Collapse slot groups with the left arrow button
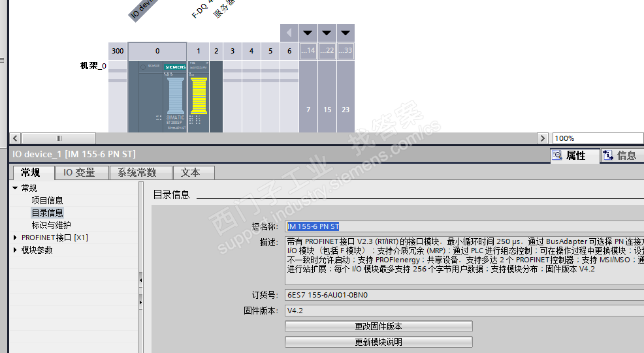The width and height of the screenshot is (644, 353). tap(289, 33)
